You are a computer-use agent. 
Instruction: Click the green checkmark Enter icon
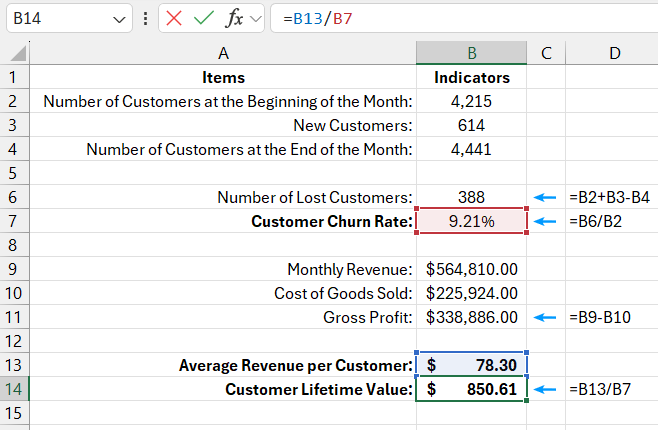204,18
